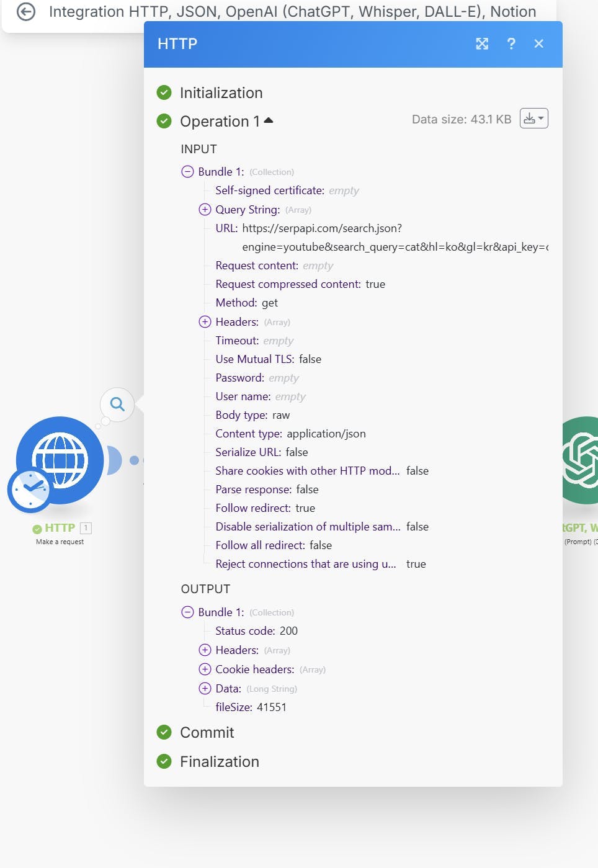Expand the HTTP panel to fullscreen
The image size is (598, 868).
[482, 43]
